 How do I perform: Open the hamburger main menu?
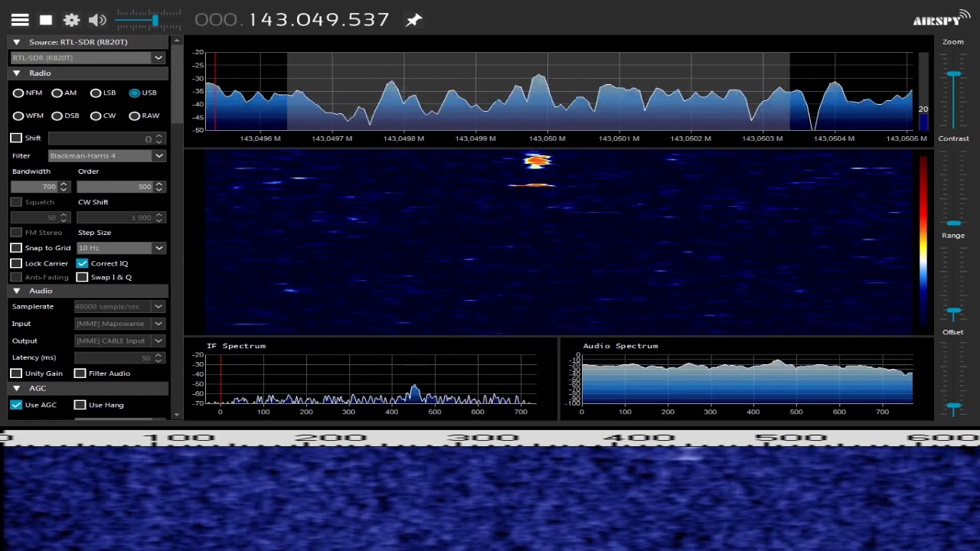20,20
